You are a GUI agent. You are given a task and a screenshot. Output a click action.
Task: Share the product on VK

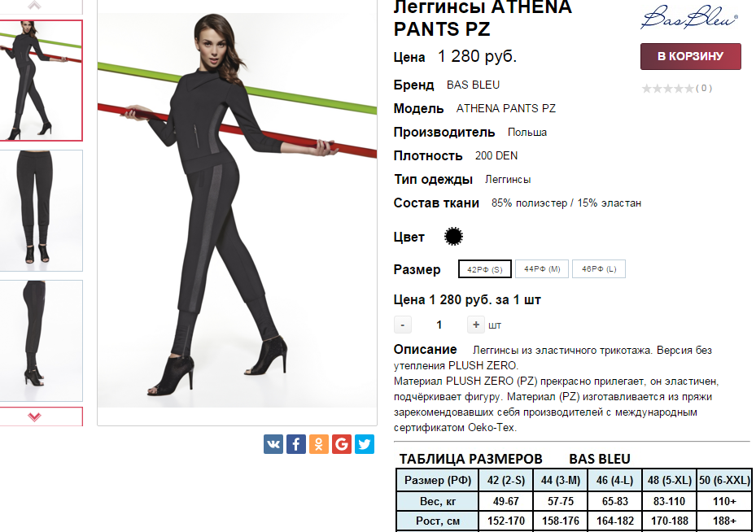(273, 444)
